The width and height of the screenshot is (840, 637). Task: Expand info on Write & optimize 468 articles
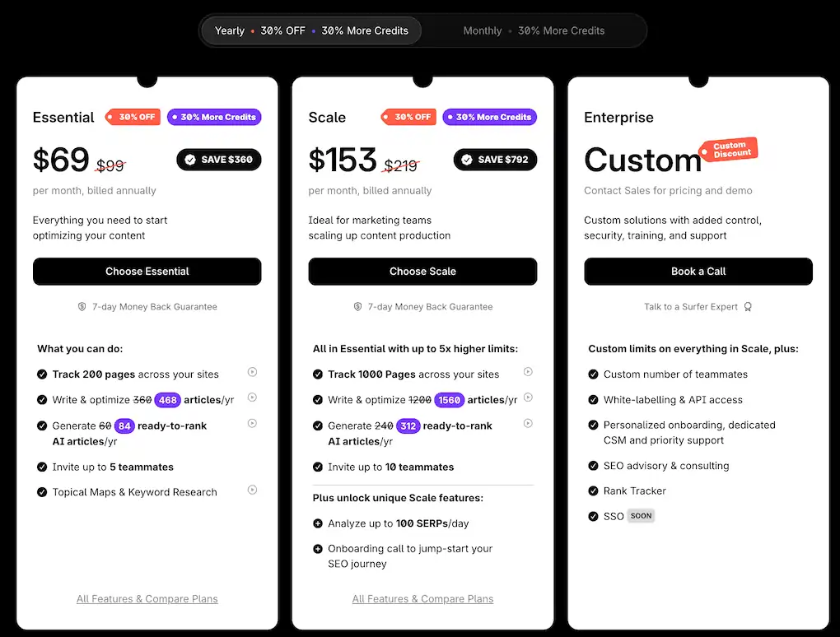[x=252, y=398]
